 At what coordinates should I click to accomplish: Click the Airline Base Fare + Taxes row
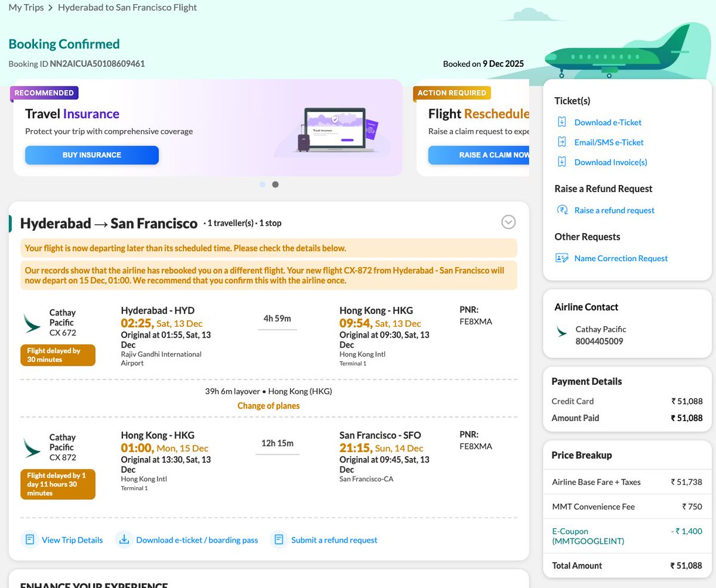click(627, 482)
